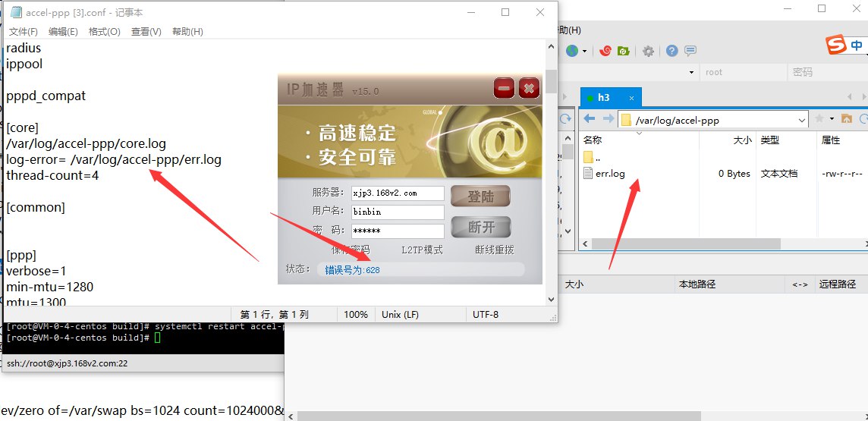Expand the arrow beside the globe icon
The width and height of the screenshot is (868, 421).
[x=584, y=52]
